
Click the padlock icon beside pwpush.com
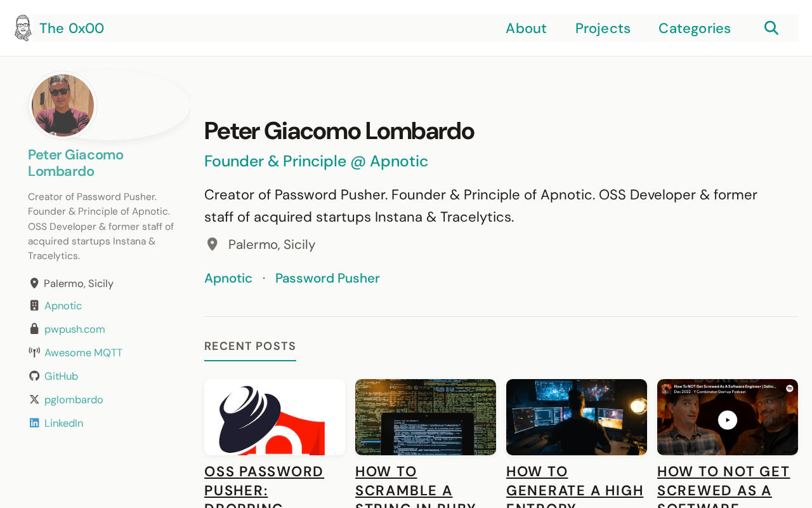[x=34, y=329]
